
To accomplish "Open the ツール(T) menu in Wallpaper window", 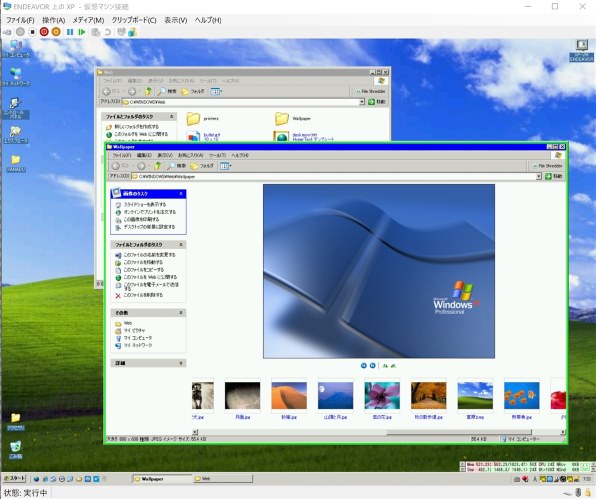I will point(218,155).
